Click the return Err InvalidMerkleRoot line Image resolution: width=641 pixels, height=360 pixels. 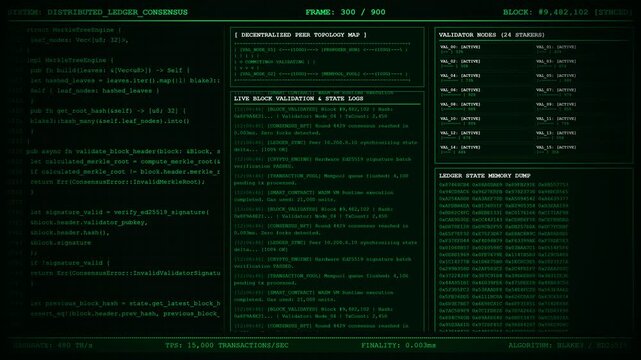click(x=118, y=182)
